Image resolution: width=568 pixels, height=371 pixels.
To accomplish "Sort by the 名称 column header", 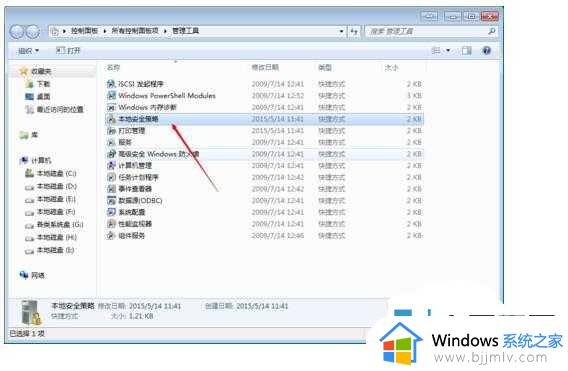I will point(113,67).
